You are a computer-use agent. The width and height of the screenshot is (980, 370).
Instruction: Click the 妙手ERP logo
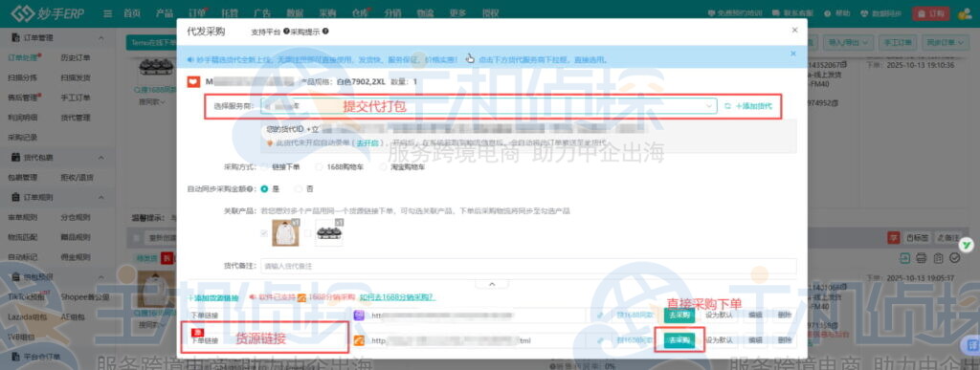[x=48, y=13]
